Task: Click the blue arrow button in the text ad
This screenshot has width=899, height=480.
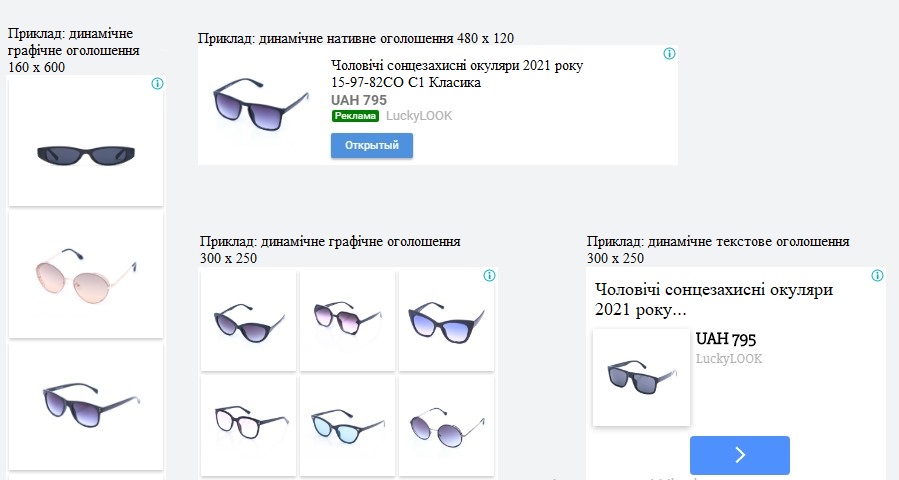Action: [x=740, y=455]
